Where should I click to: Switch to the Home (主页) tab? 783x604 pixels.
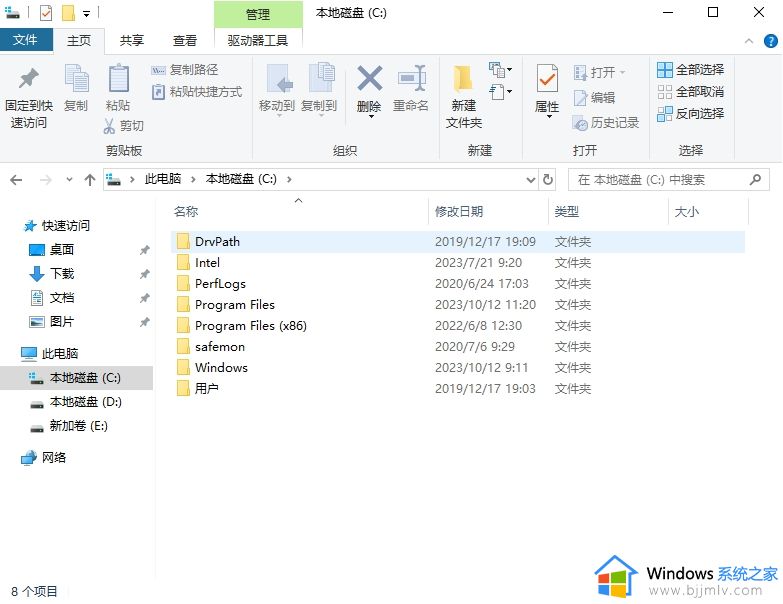point(79,40)
